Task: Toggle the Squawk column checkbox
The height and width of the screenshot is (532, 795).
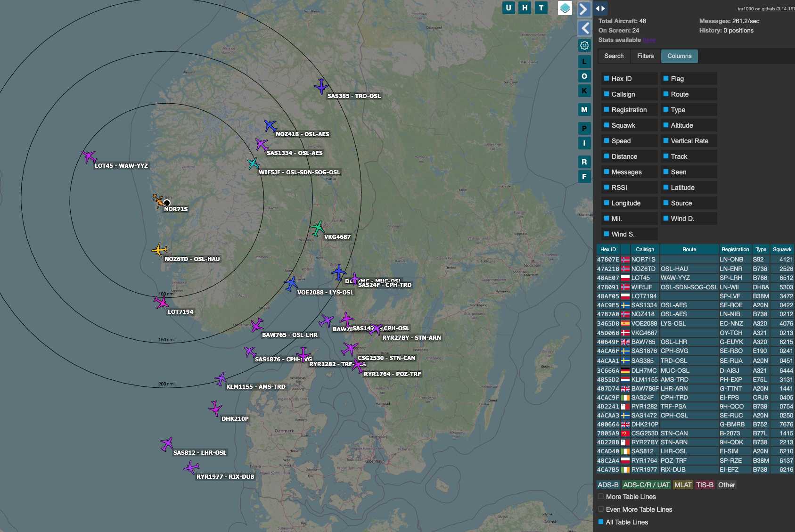Action: (606, 125)
